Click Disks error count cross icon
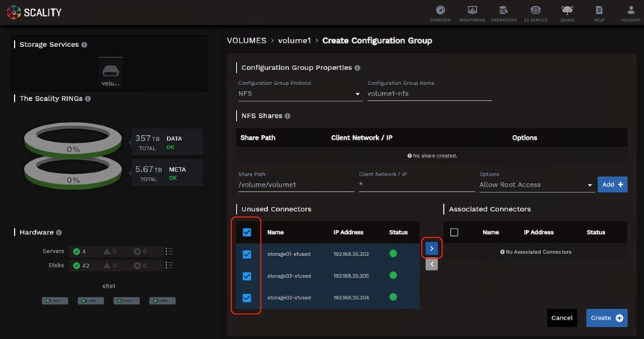This screenshot has height=339, width=644. [x=137, y=265]
